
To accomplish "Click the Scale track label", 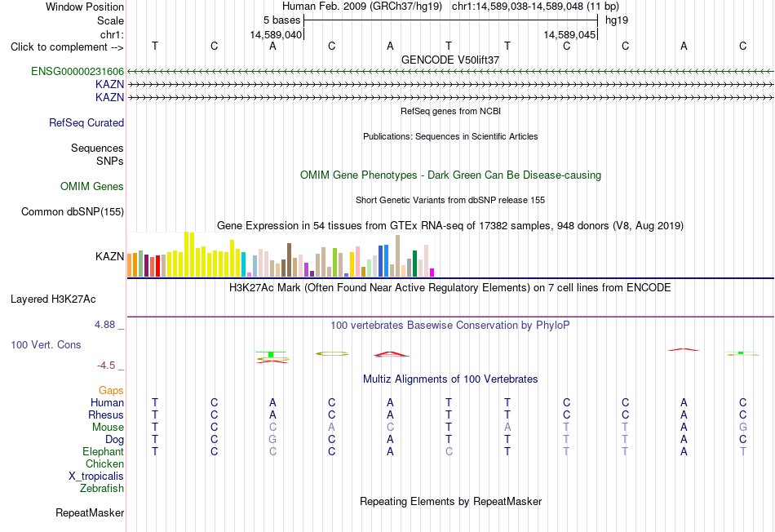I will tap(110, 20).
